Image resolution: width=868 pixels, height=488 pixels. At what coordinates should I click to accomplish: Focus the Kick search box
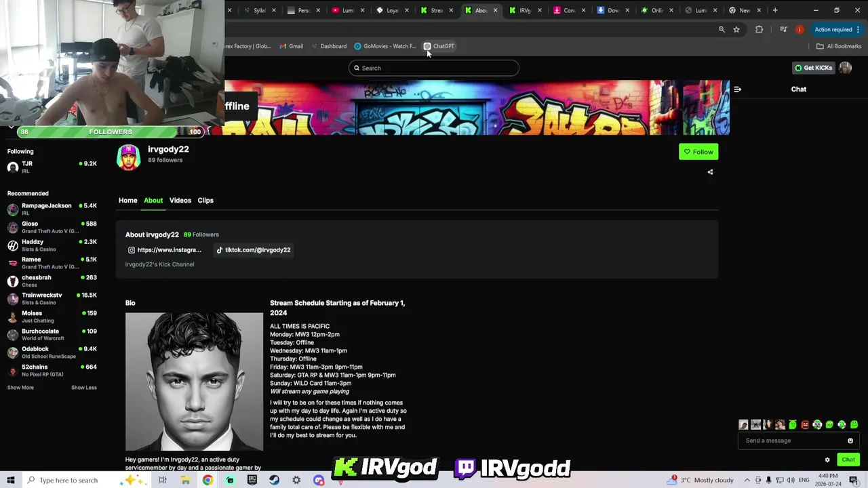point(434,68)
